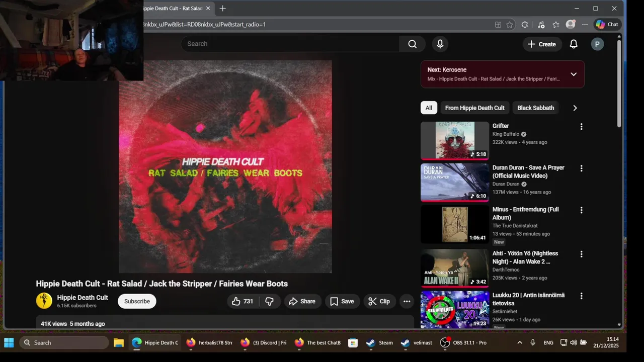The width and height of the screenshot is (644, 362).
Task: Open YouTube notifications bell
Action: [x=574, y=44]
